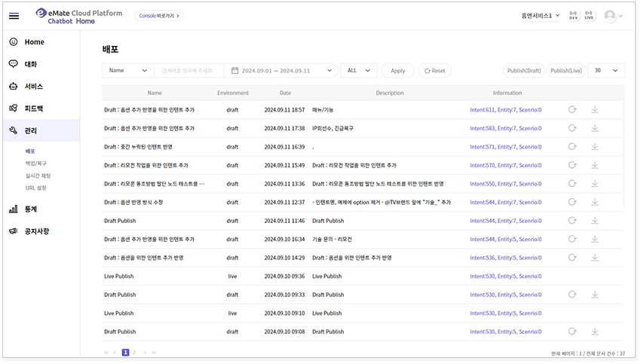The image size is (641, 364).
Task: Open the 홈앤서비스1 service dropdown
Action: [540, 16]
